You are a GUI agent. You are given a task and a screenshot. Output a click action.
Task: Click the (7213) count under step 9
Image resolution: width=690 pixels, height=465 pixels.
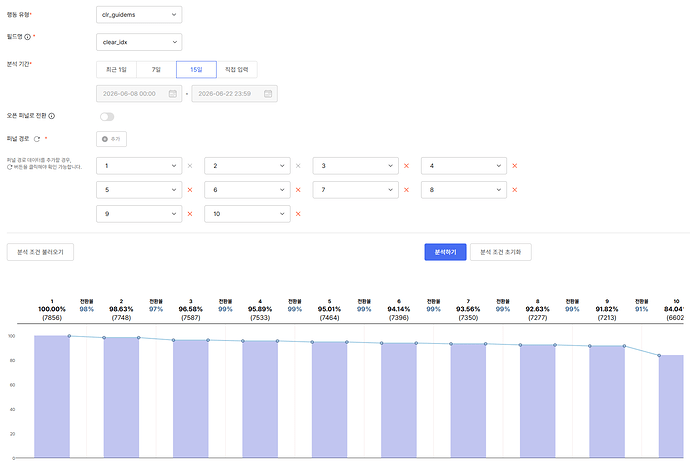pos(607,318)
